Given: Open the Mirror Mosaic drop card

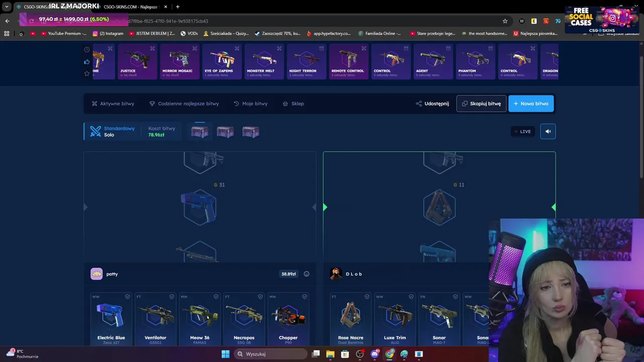Looking at the screenshot, I should (180, 61).
